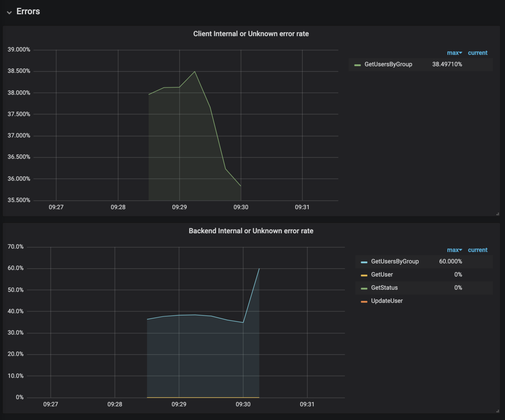Toggle UpdateUser series in backend legend
505x420 pixels.
387,301
